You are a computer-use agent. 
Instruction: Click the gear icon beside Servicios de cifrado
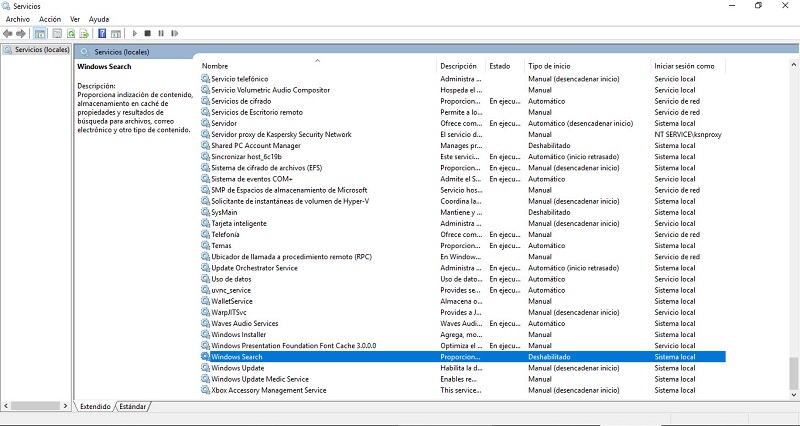[x=205, y=101]
